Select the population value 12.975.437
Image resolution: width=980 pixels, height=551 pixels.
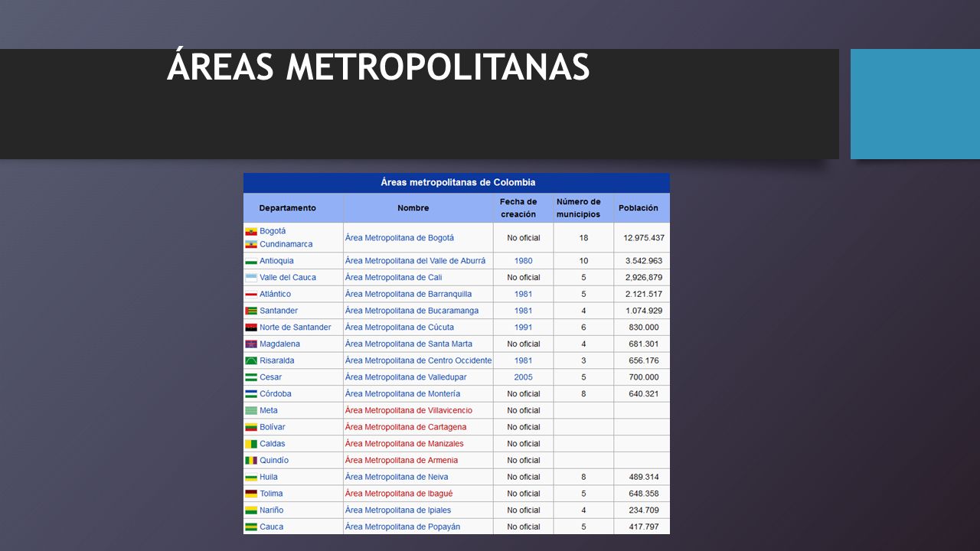644,238
